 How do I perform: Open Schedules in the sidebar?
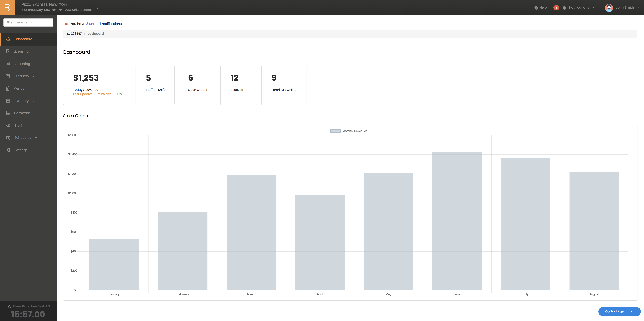(x=28, y=138)
